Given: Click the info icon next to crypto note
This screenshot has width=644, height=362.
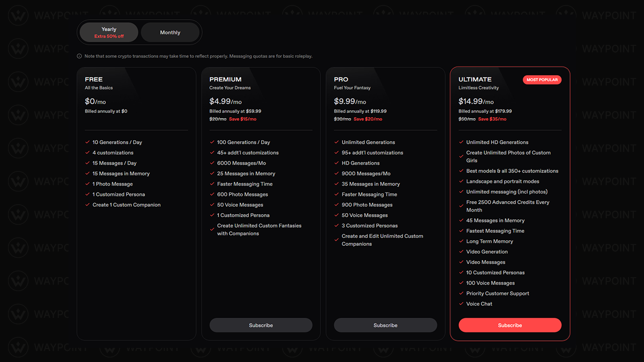Looking at the screenshot, I should click(x=79, y=56).
